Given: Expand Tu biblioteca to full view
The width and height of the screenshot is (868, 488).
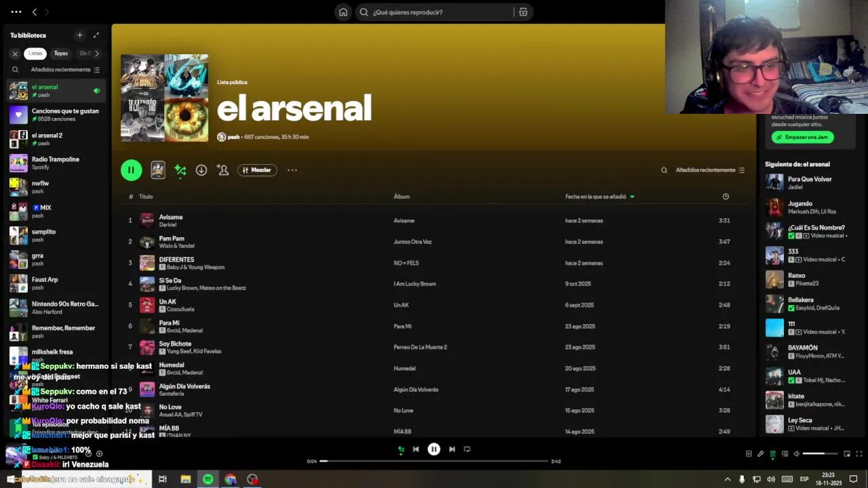Looking at the screenshot, I should click(x=96, y=35).
